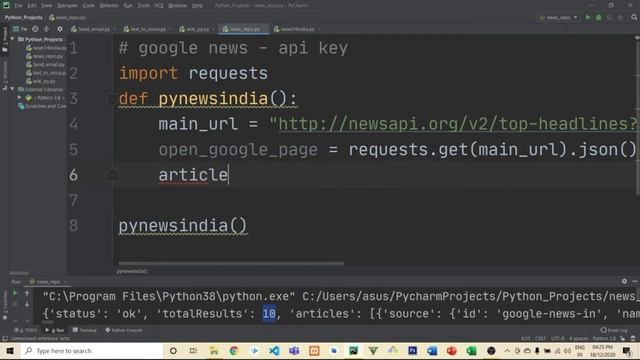Click the pynewsindia breadcrumb below the editor
Image resolution: width=640 pixels, height=360 pixels.
tap(132, 271)
